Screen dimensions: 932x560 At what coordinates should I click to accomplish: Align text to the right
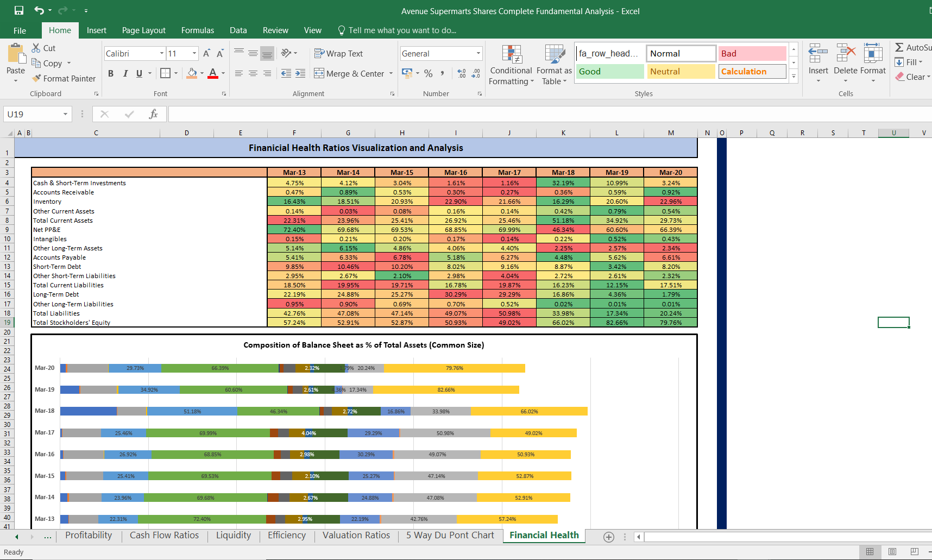267,73
